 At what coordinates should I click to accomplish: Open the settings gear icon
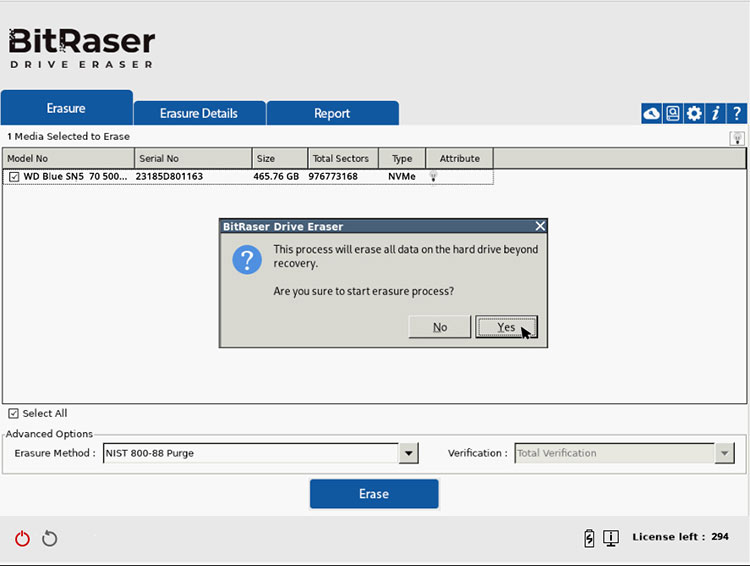pos(694,114)
